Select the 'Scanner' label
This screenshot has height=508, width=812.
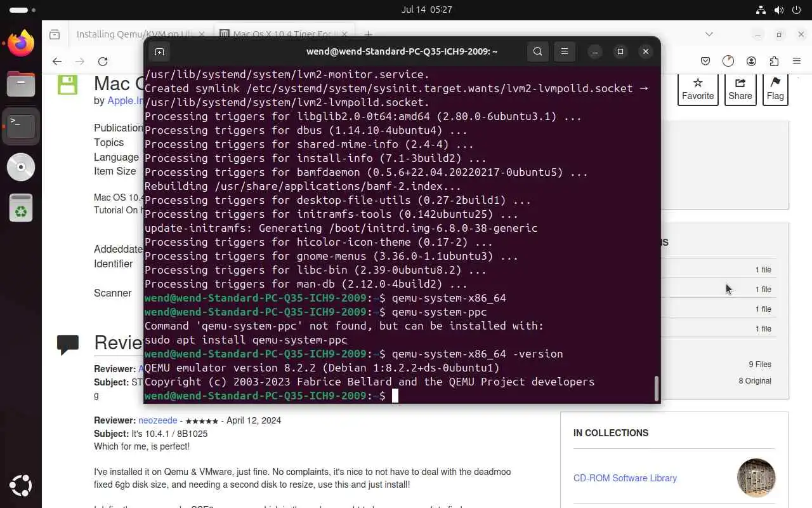click(113, 293)
